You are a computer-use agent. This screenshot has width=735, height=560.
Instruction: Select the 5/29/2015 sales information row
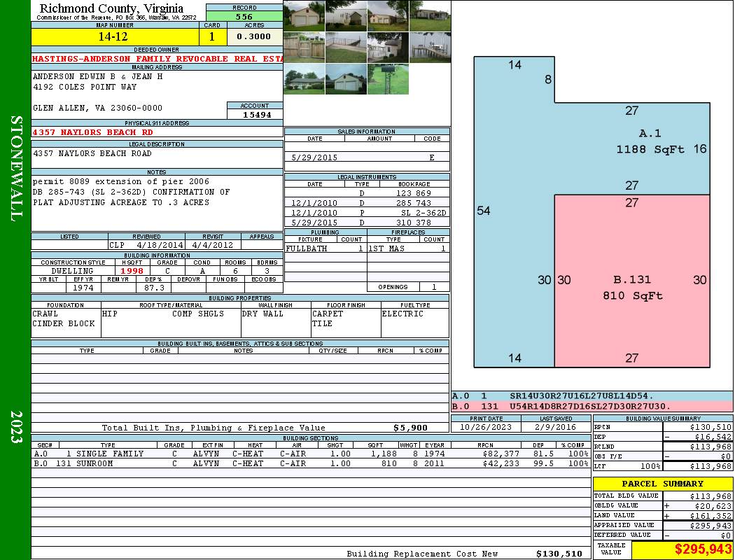click(367, 157)
